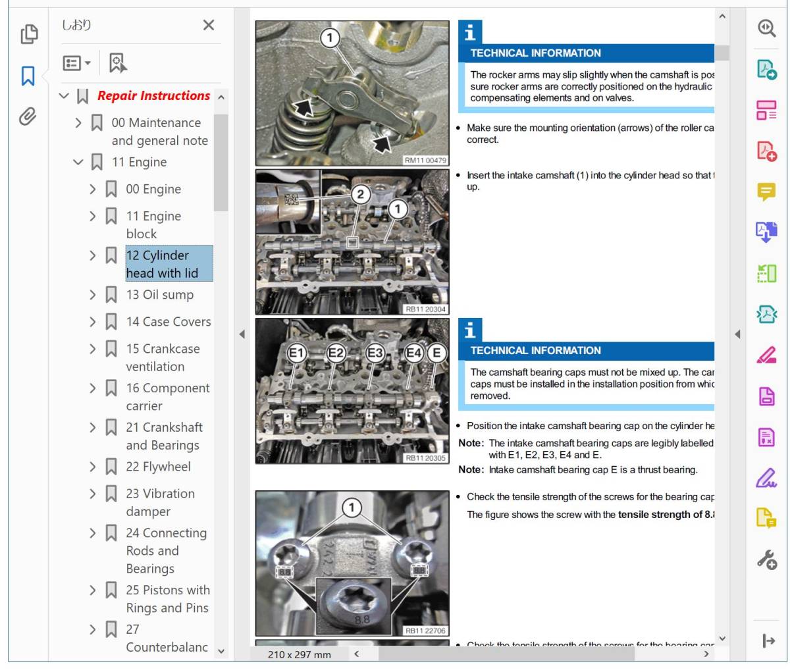This screenshot has width=790, height=672.
Task: Open the bookmark options list dropdown
Action: (76, 63)
